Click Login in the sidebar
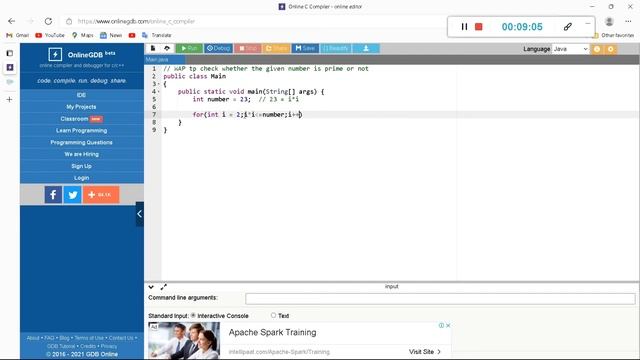Viewport: 640px width, 360px height. pos(81,178)
